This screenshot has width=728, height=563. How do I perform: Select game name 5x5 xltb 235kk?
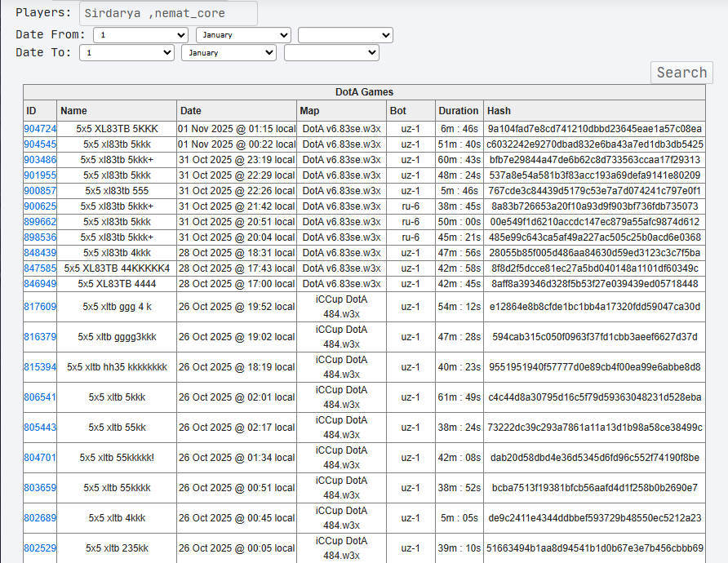coord(117,548)
